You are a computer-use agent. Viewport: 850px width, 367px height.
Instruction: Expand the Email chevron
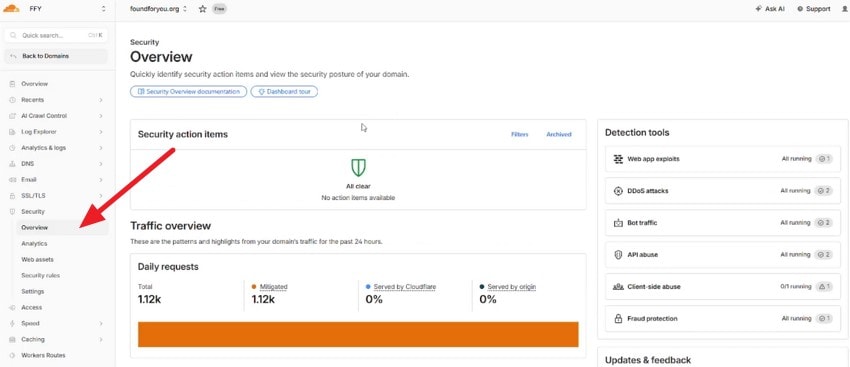[x=101, y=179]
